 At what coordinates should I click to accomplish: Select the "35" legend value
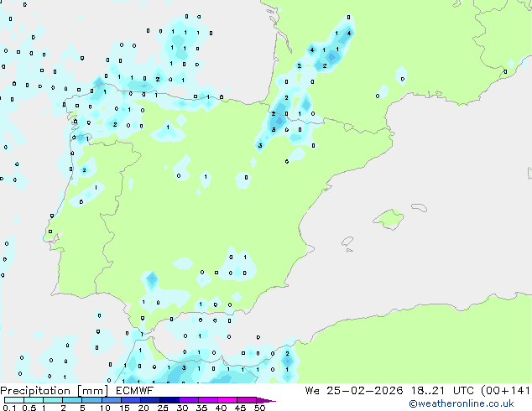[x=201, y=408]
